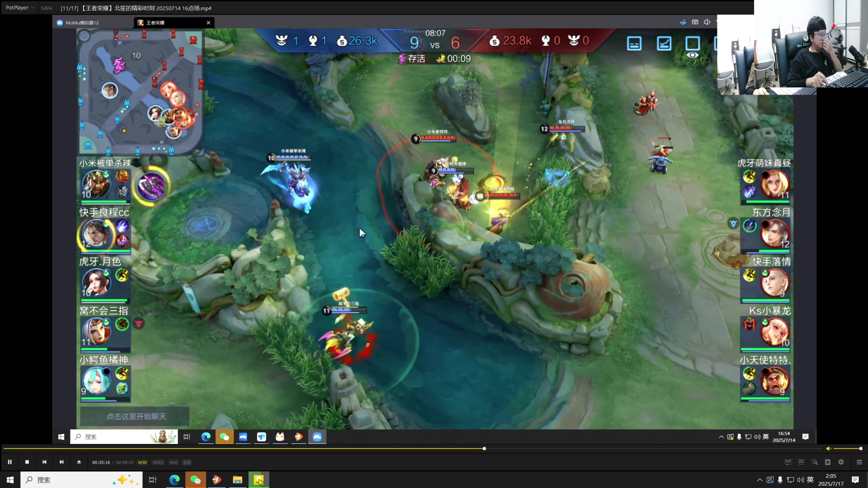Open the playlist hamburger menu
The image size is (868, 488).
(859, 462)
